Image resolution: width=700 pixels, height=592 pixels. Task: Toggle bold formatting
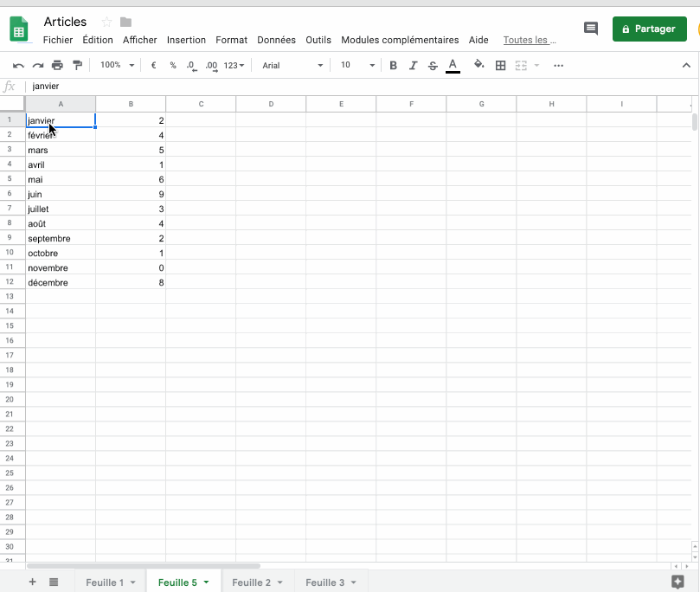point(393,66)
